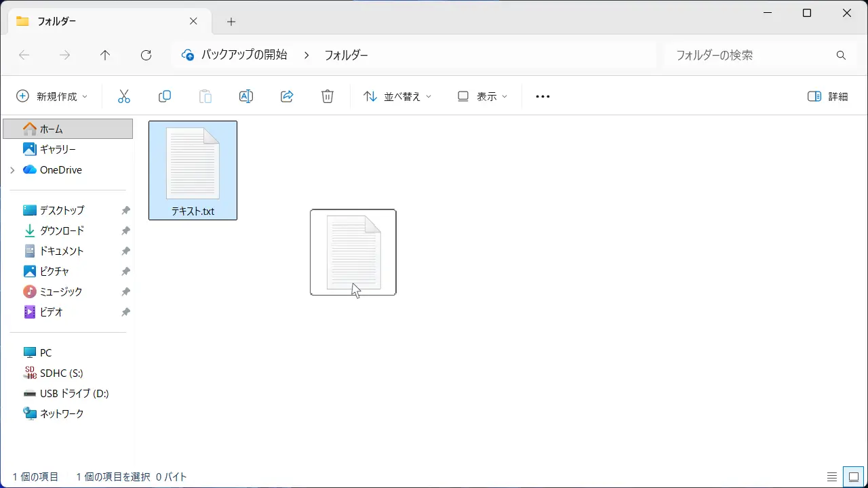Click the Cut scissors icon
The image size is (868, 488).
123,96
